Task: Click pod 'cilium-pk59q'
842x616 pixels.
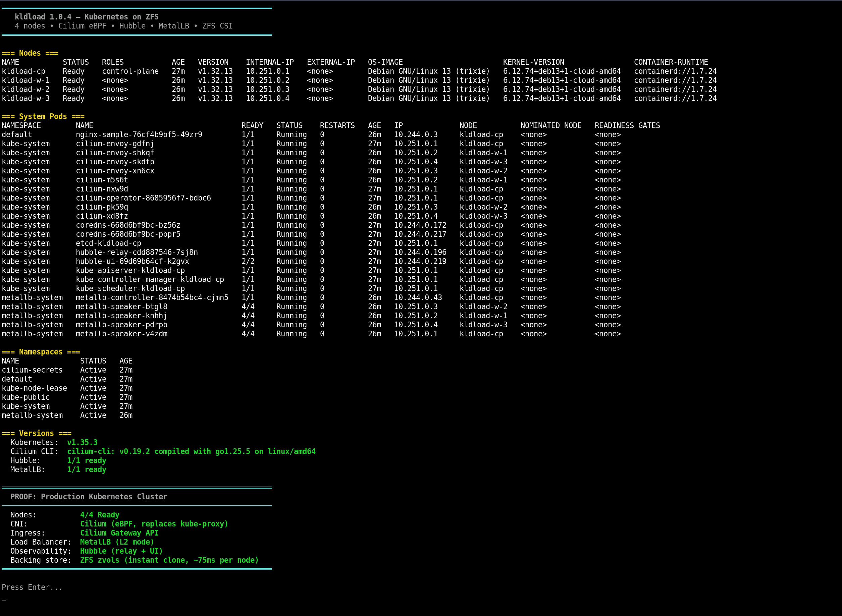Action: point(102,207)
